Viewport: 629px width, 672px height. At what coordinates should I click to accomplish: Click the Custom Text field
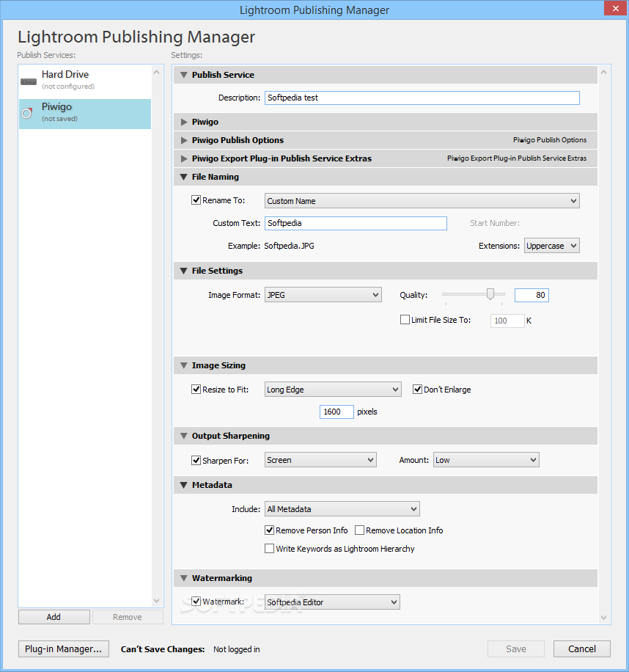356,223
